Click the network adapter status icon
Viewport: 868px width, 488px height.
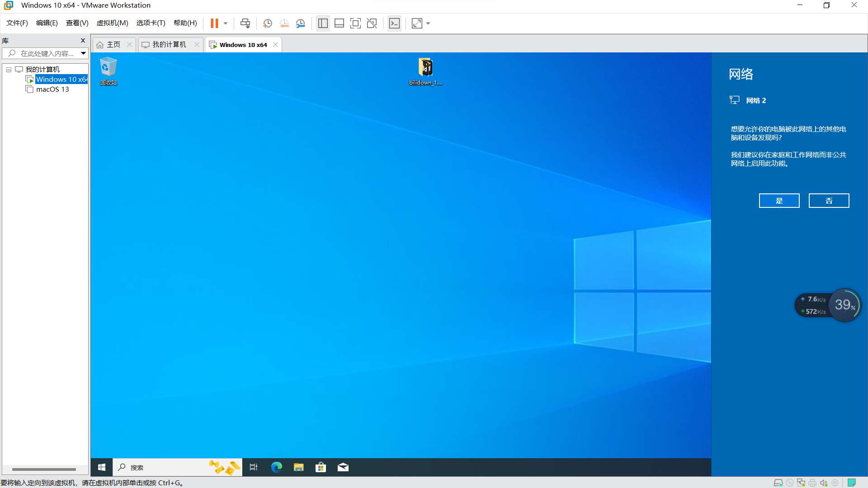[x=801, y=483]
